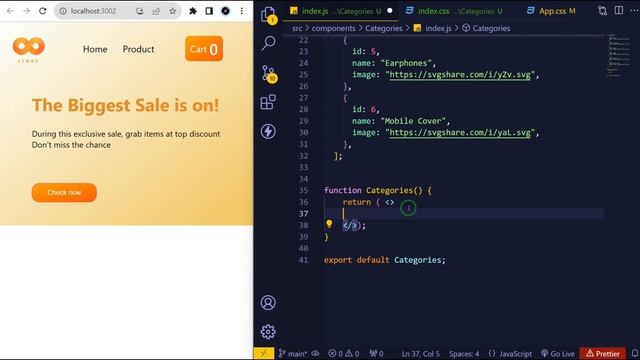This screenshot has height=360, width=640.
Task: Open the editor More Actions ellipsis
Action: click(635, 11)
